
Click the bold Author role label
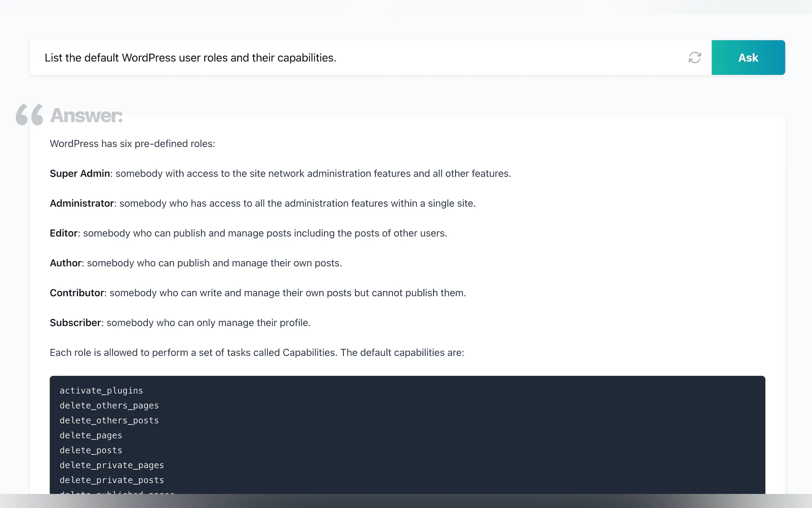pos(66,263)
